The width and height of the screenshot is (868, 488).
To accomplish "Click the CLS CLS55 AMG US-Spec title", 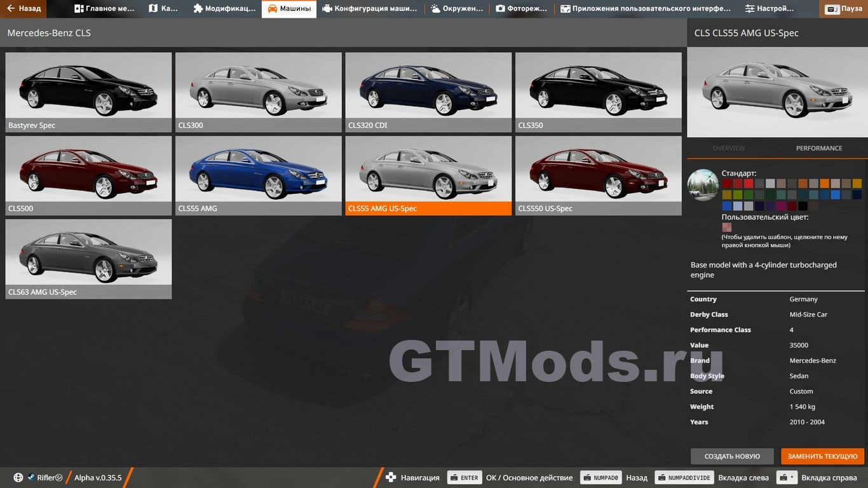I will 747,33.
